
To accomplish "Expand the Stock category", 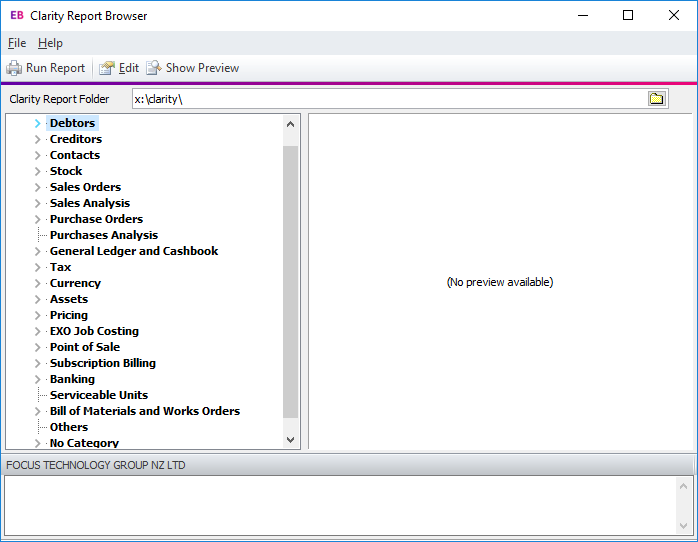I will [x=38, y=171].
